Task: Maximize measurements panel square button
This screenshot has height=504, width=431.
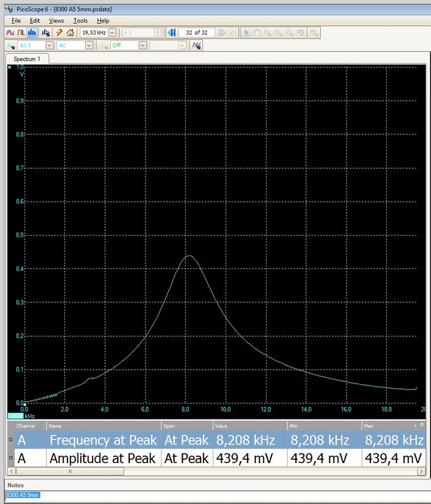Action: tap(422, 425)
